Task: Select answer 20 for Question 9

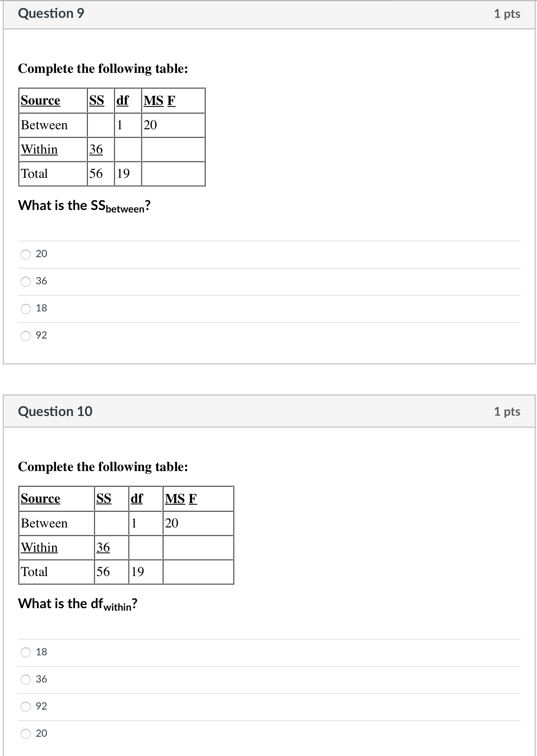Action: pyautogui.click(x=25, y=254)
